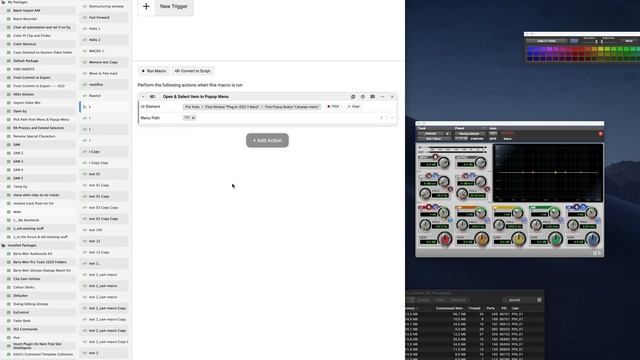Click Activity Monitor gear icon

click(x=539, y=300)
